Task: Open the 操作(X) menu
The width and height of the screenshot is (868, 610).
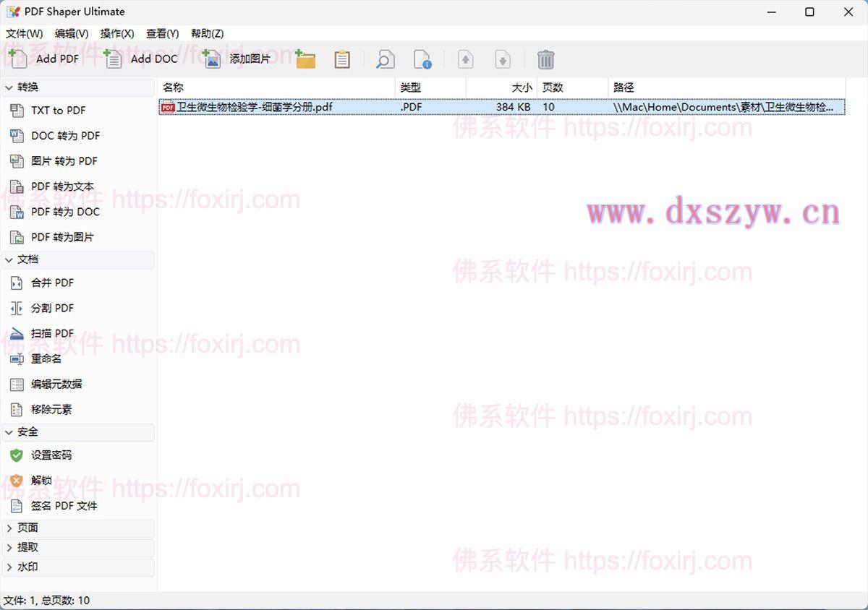Action: point(117,33)
